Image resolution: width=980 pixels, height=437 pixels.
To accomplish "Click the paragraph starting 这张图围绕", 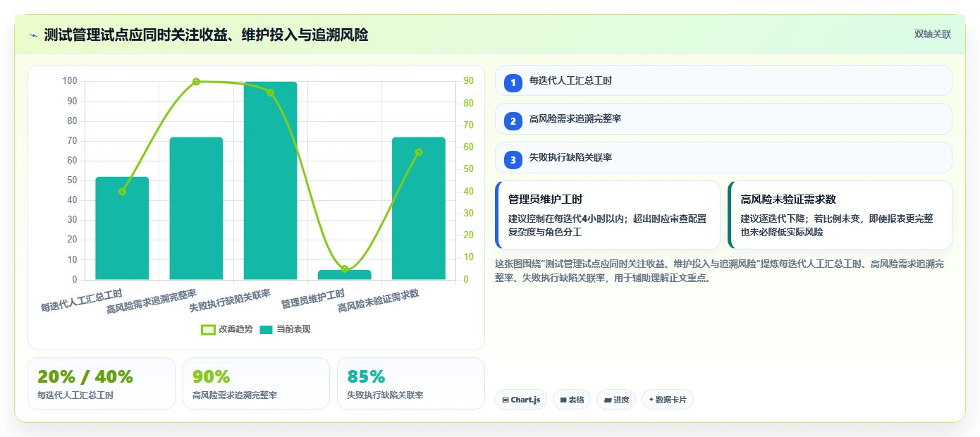I will tap(720, 271).
